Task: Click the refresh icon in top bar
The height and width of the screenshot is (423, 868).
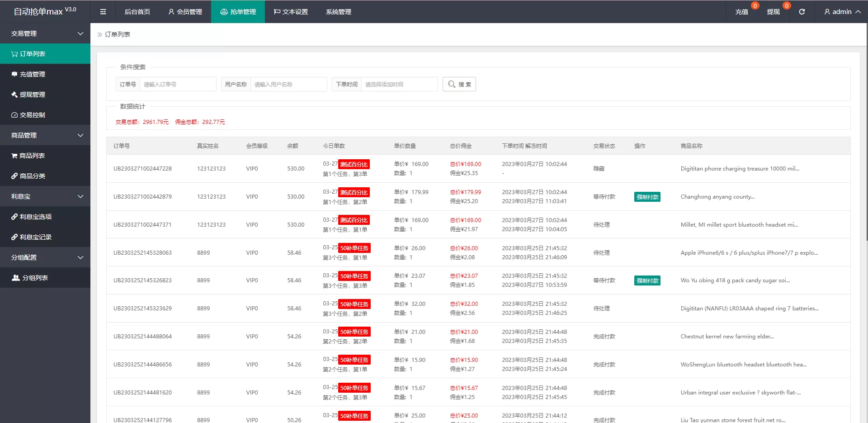Action: [802, 12]
